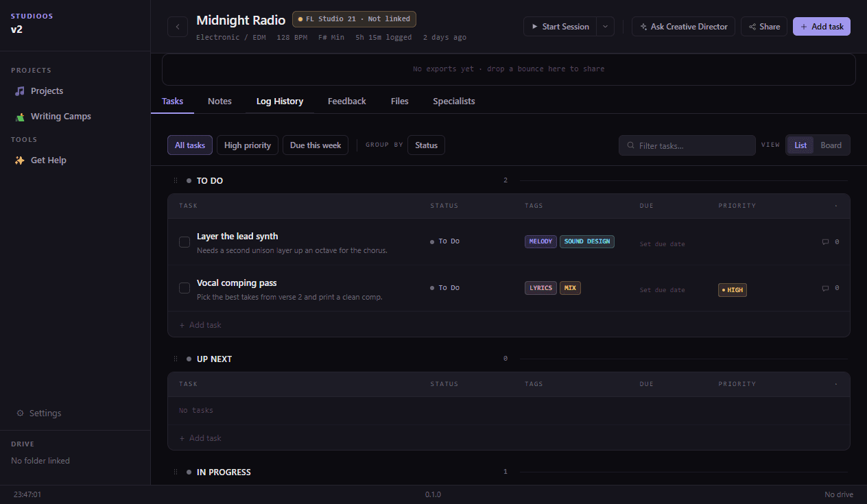Click the Get Help sparkle icon

click(x=20, y=160)
